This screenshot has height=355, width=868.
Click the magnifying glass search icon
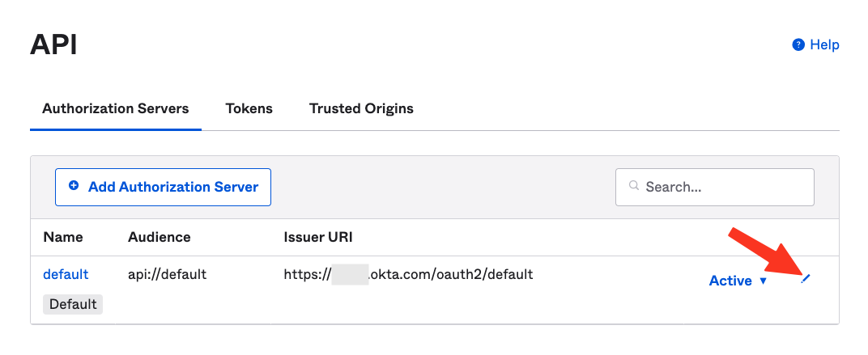tap(634, 187)
